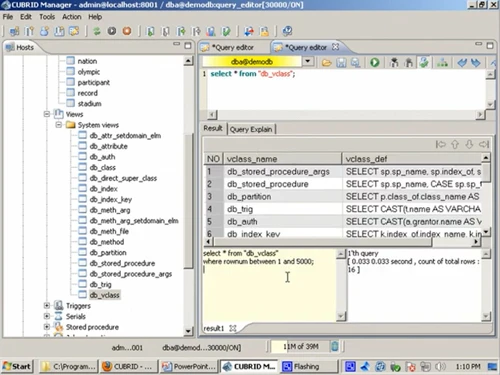
Task: Open the PowerPoint taskbar button
Action: click(189, 366)
